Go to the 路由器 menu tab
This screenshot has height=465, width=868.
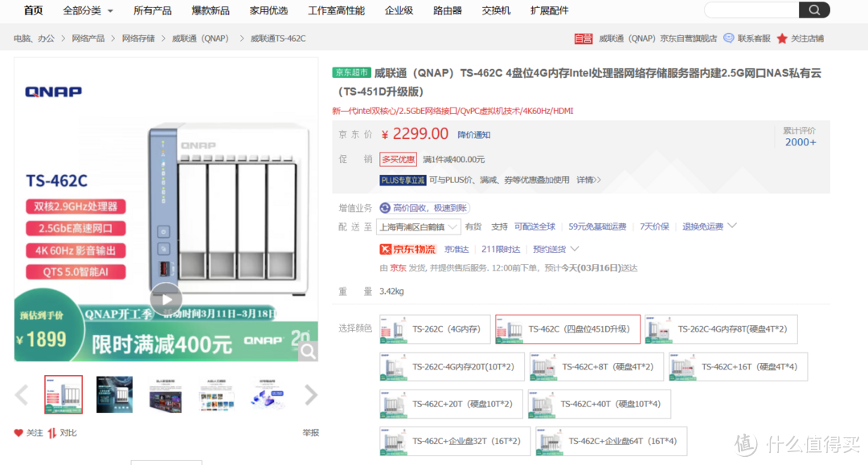pyautogui.click(x=447, y=10)
